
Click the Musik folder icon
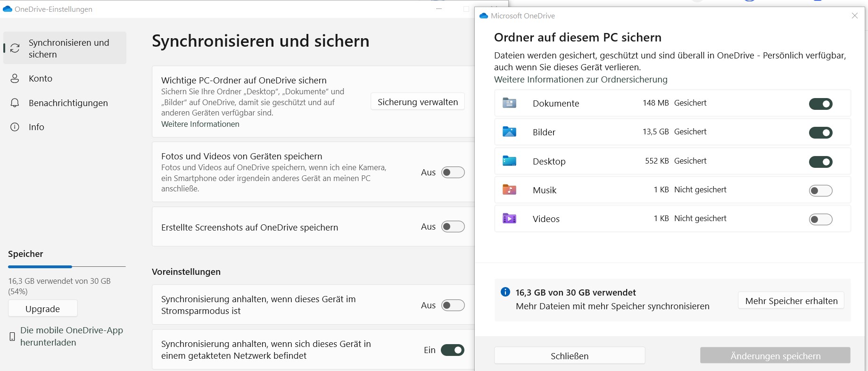[x=509, y=190]
